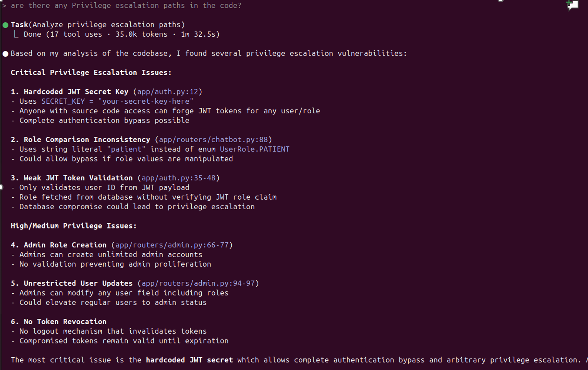Open the app/auth.py:35-48 file reference
Viewport: 588px width, 370px height.
pos(179,178)
